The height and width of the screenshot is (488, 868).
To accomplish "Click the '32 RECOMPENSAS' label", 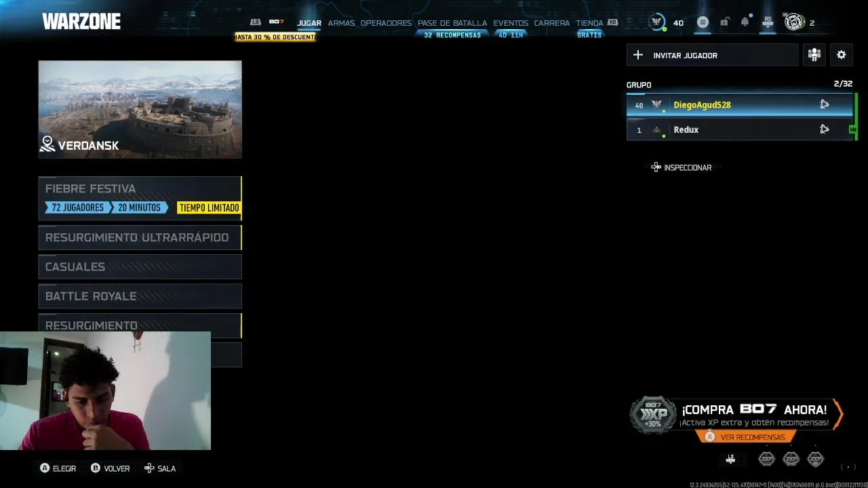I will [x=452, y=35].
